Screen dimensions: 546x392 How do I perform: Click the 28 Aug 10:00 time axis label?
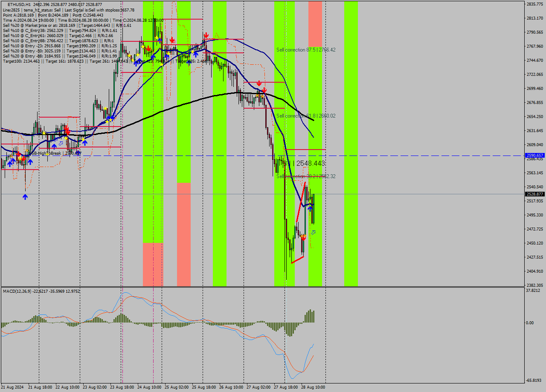pyautogui.click(x=313, y=387)
